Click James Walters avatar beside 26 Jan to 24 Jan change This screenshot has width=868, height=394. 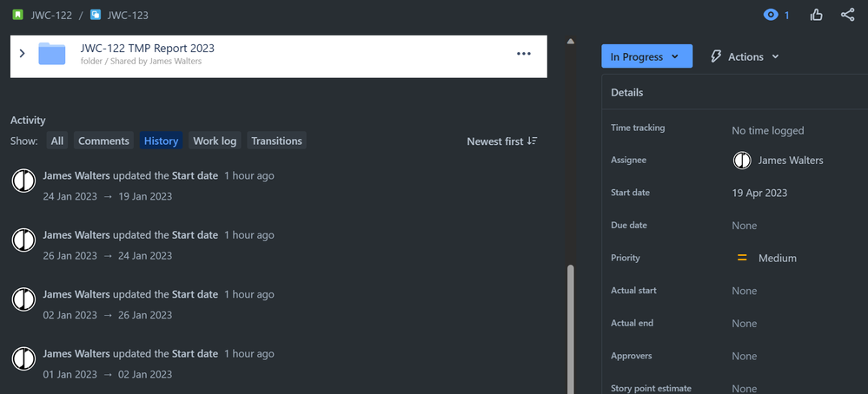[23, 240]
